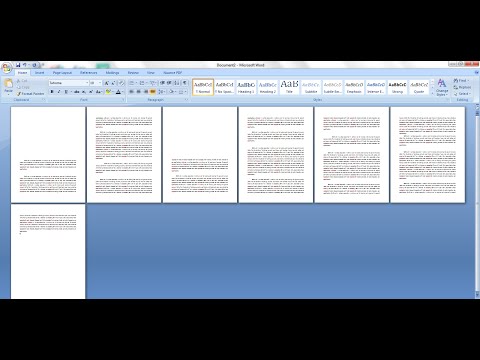Expand the borders dropdown arrow
Image resolution: width=480 pixels, height=360 pixels.
point(186,92)
